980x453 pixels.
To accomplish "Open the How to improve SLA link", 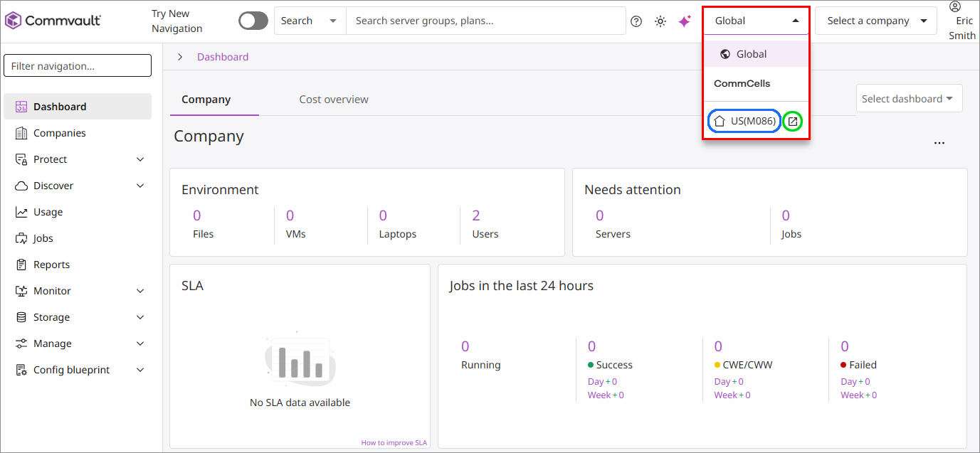I will pyautogui.click(x=394, y=442).
